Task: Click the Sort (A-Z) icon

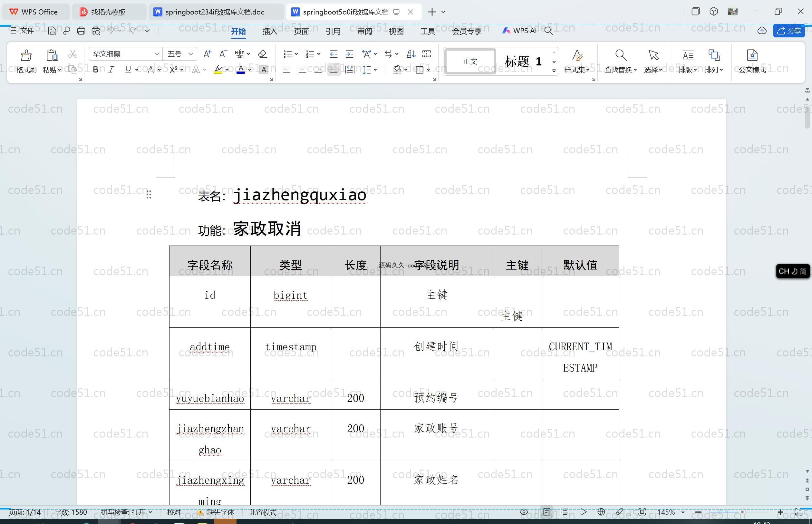Action: point(411,54)
